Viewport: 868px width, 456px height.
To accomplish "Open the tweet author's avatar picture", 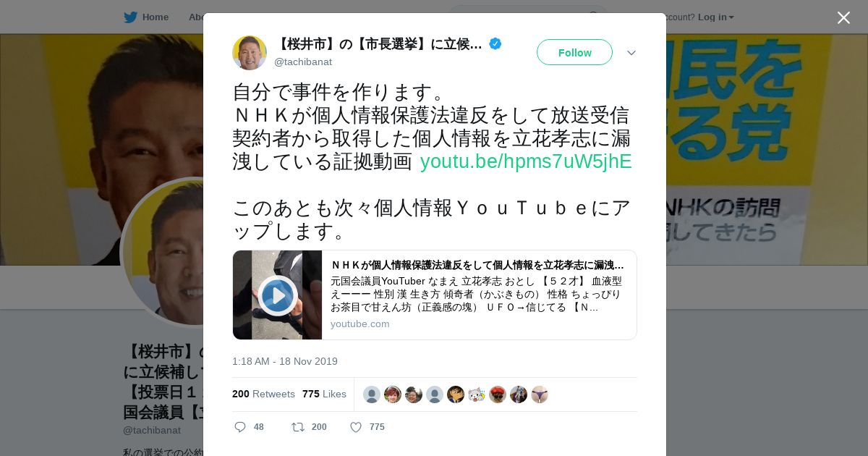I will point(250,53).
